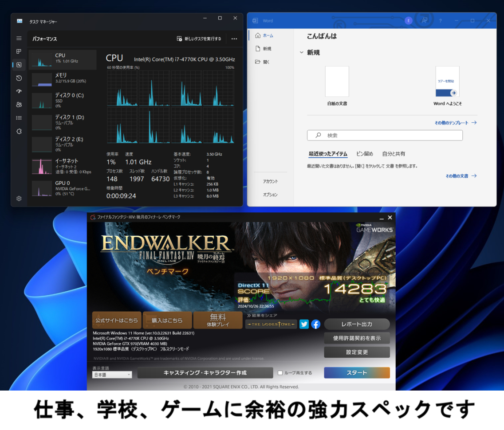The width and height of the screenshot is (504, 430).
Task: Follow the その他のテンプレート link
Action: click(x=456, y=123)
